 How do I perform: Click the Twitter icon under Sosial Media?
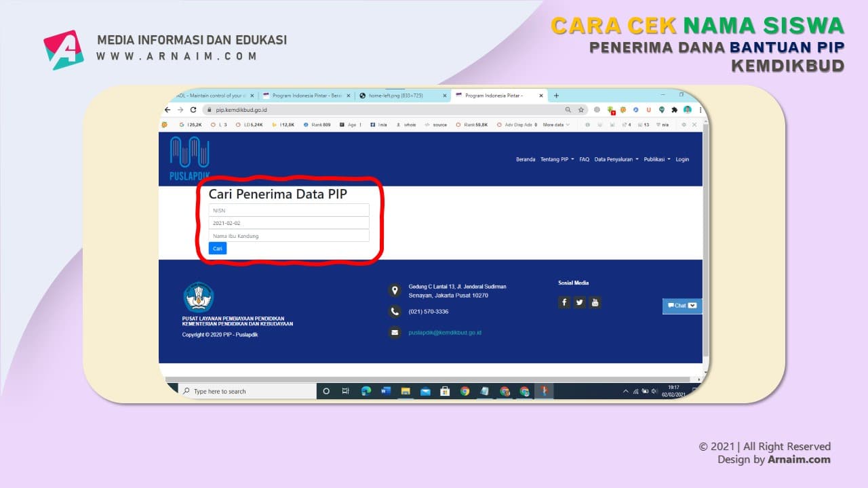click(x=580, y=302)
